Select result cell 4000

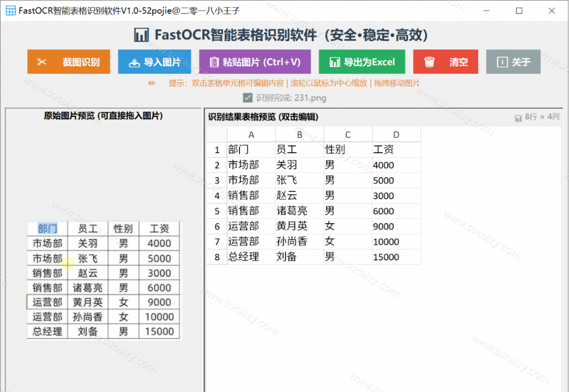(x=396, y=165)
